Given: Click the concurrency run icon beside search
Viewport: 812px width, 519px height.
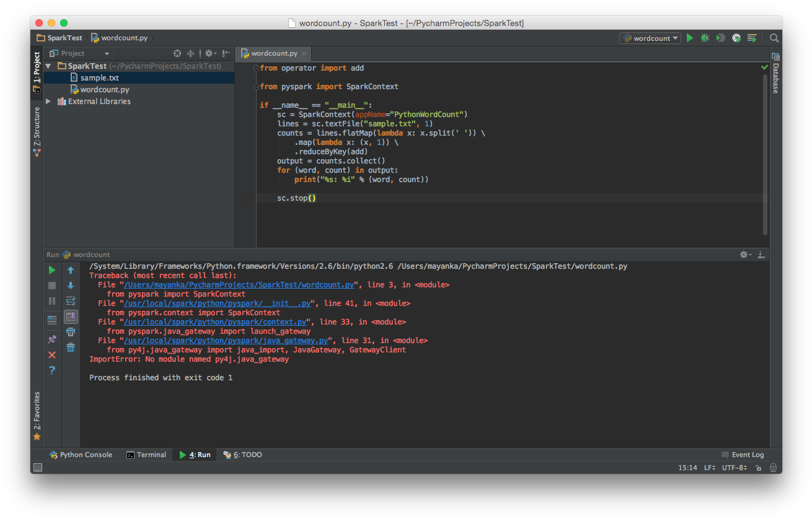Looking at the screenshot, I should point(752,38).
